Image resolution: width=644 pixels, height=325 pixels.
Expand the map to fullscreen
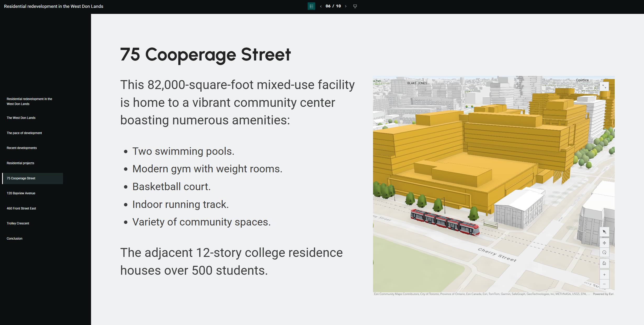[604, 86]
